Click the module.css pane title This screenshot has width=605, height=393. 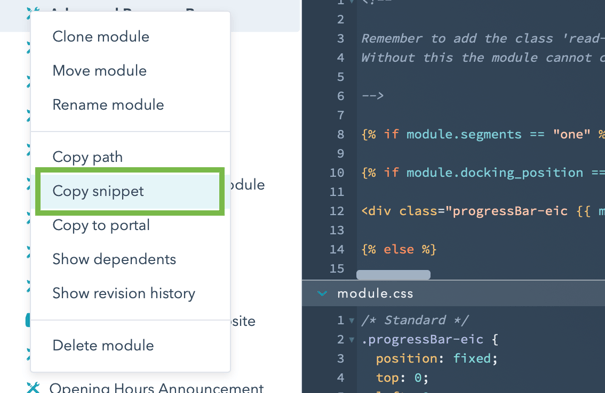(375, 293)
